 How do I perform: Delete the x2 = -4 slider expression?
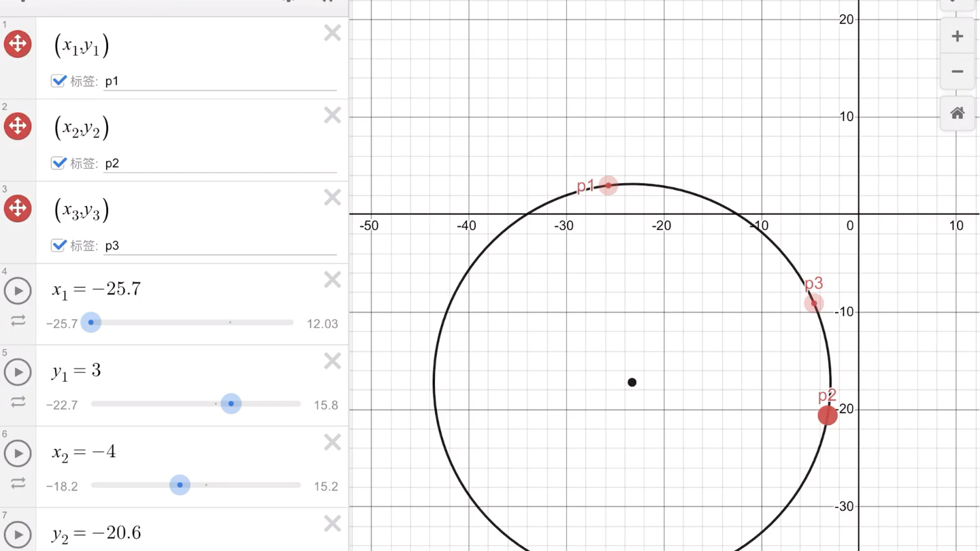332,443
